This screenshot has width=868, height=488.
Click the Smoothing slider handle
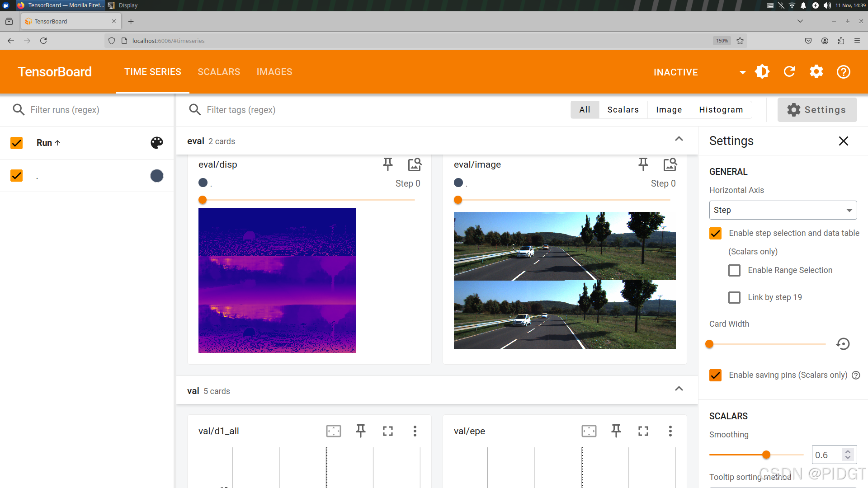[766, 455]
